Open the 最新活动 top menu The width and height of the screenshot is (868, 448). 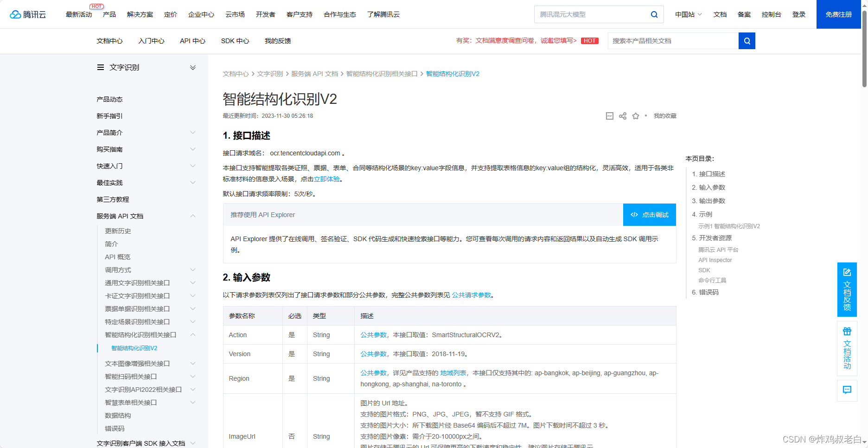79,14
